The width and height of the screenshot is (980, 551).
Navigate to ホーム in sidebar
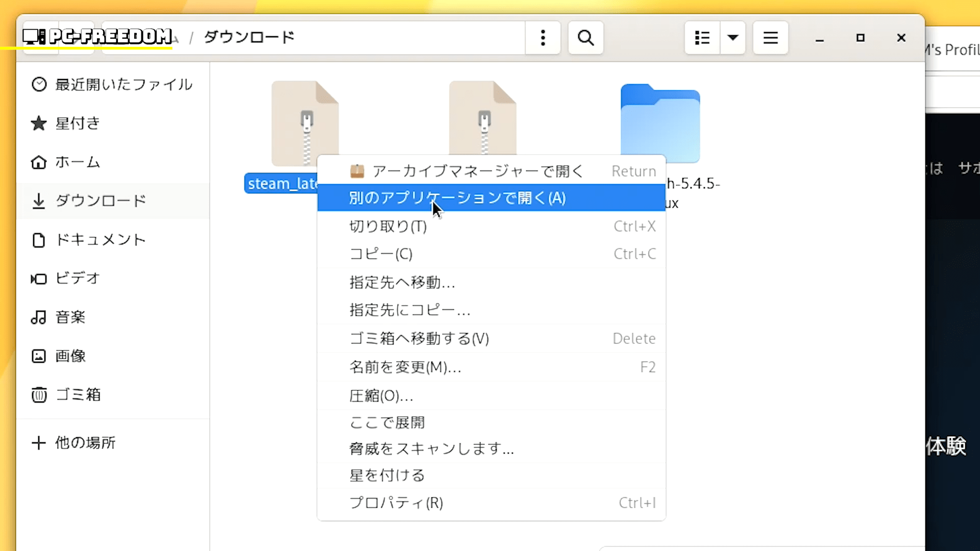(x=77, y=162)
